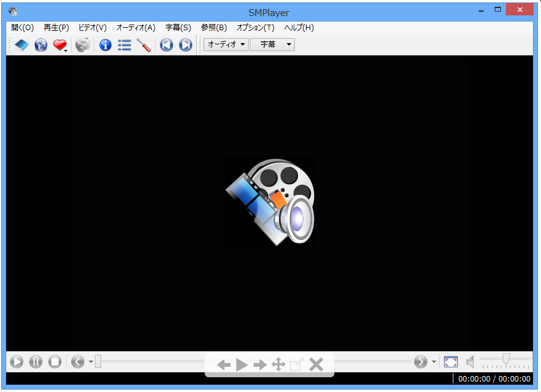Screen dimensions: 541x392
Task: Open the 再生(P) menu
Action: [x=56, y=28]
